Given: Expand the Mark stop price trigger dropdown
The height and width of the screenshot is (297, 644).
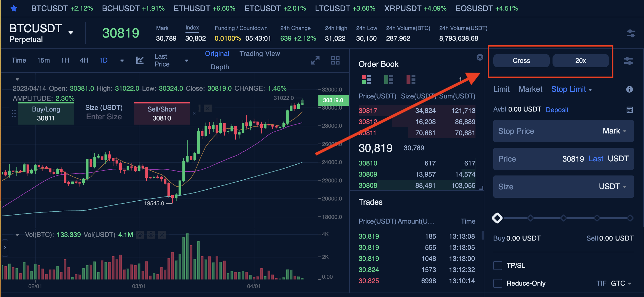Looking at the screenshot, I should [614, 131].
